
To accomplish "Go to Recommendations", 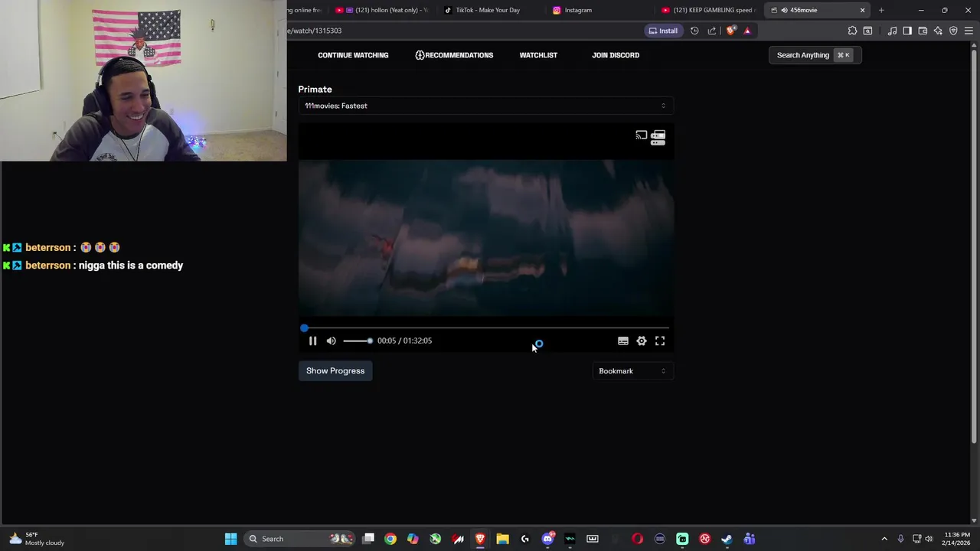I will pyautogui.click(x=454, y=55).
